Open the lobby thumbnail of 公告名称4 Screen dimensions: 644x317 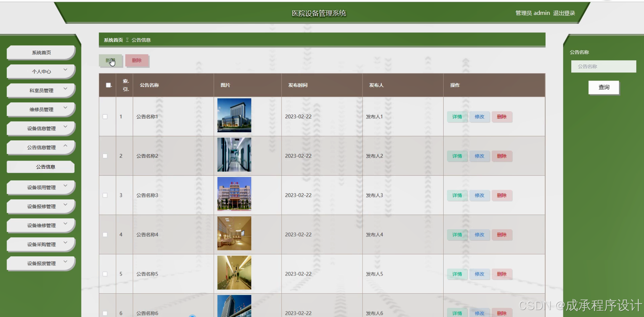tap(234, 233)
